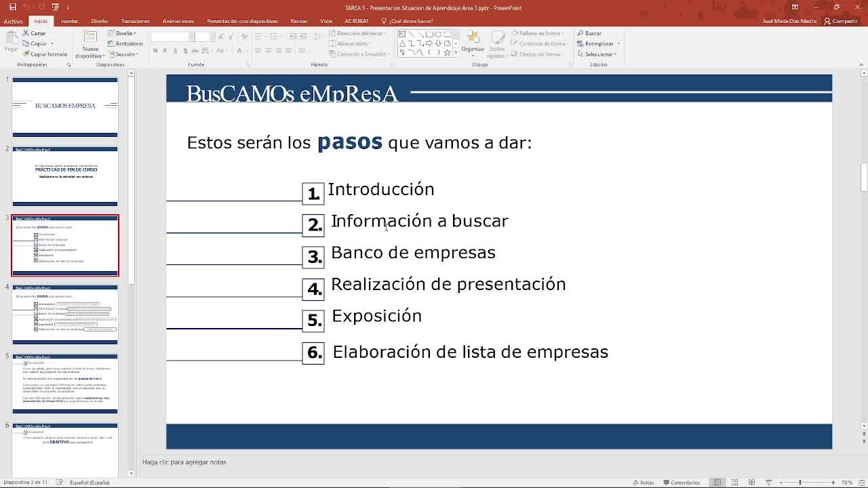Show the Notas pane from status bar

(x=643, y=483)
